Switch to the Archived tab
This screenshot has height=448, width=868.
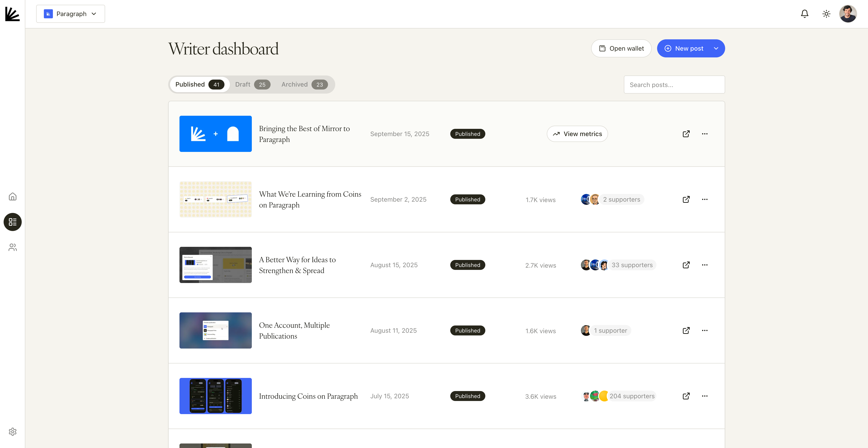coord(304,84)
